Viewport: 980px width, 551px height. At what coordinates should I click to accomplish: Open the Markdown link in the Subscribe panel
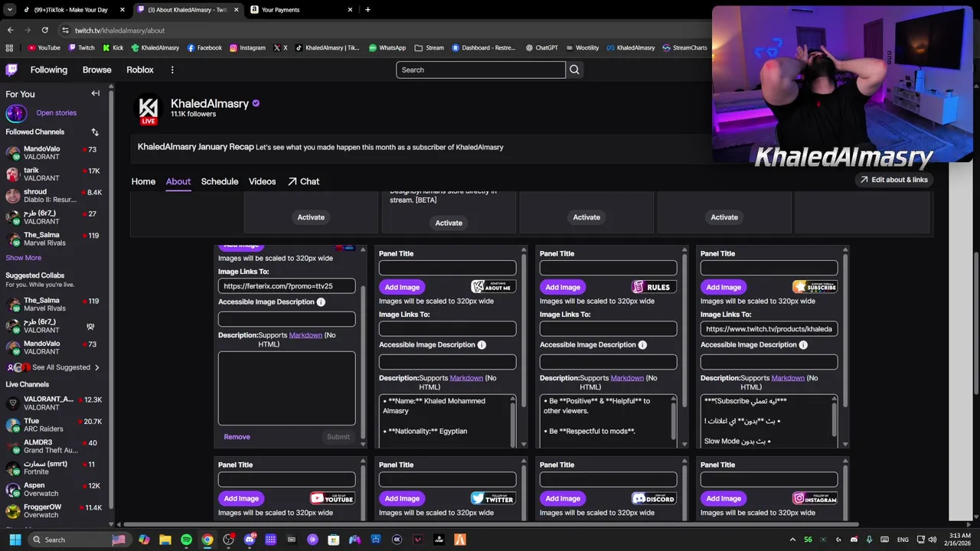tap(788, 378)
